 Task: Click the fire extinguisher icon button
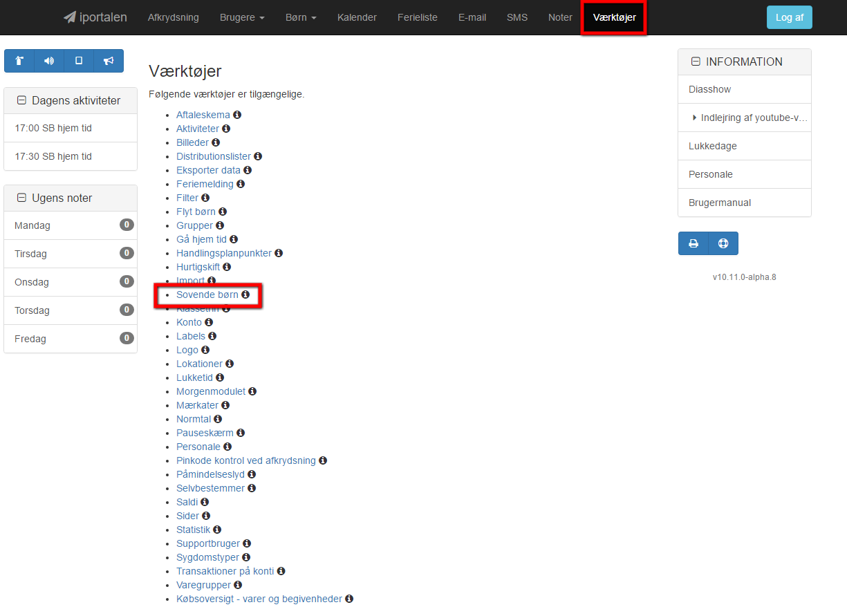point(19,61)
